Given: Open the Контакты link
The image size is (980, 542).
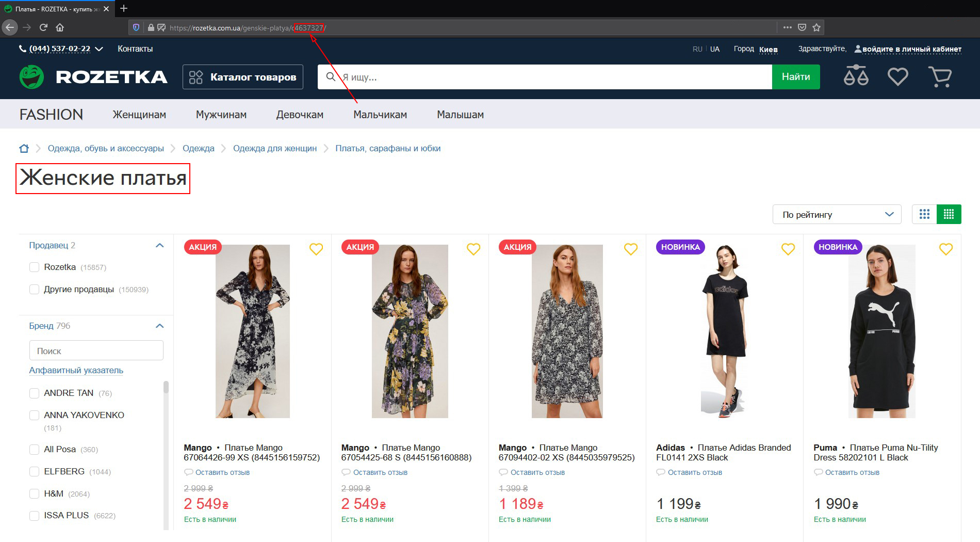Looking at the screenshot, I should pos(135,49).
